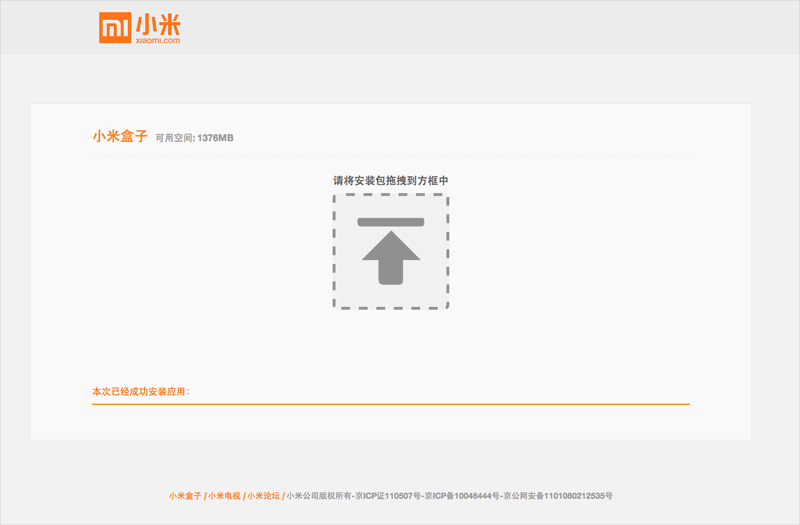
Task: Click the 小米盒子 orange page heading
Action: (120, 136)
